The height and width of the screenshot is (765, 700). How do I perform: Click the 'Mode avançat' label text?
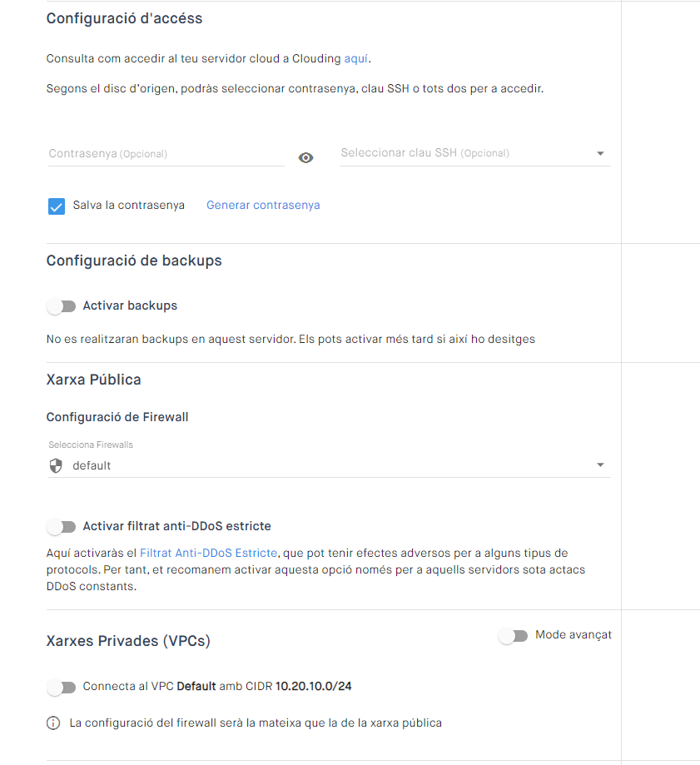(x=573, y=634)
